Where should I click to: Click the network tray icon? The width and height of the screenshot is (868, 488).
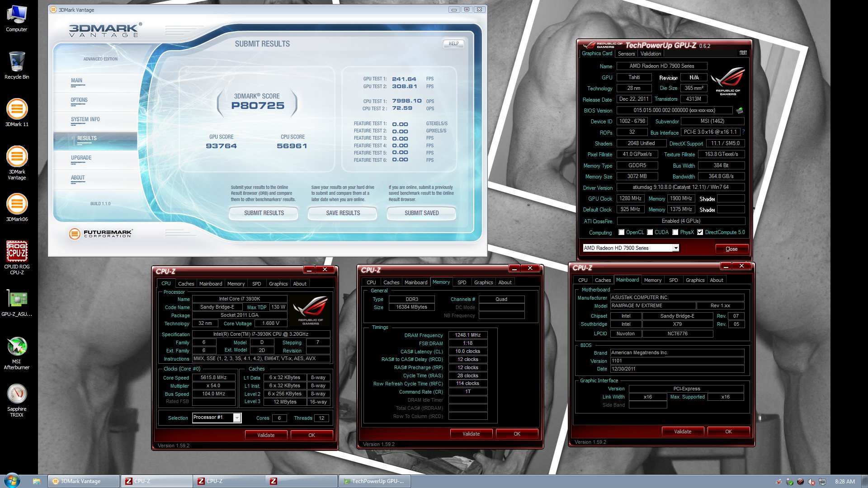click(822, 482)
